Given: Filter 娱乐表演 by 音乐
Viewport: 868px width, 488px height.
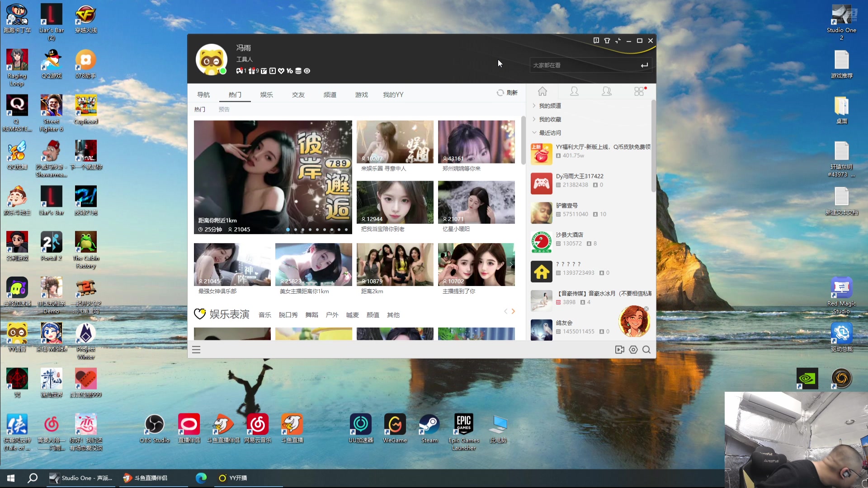Looking at the screenshot, I should (x=264, y=315).
